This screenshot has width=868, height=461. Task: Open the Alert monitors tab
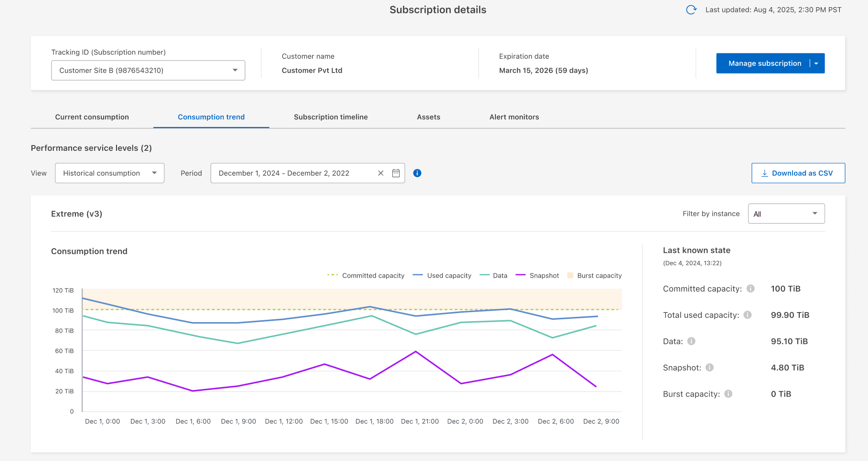coord(514,117)
